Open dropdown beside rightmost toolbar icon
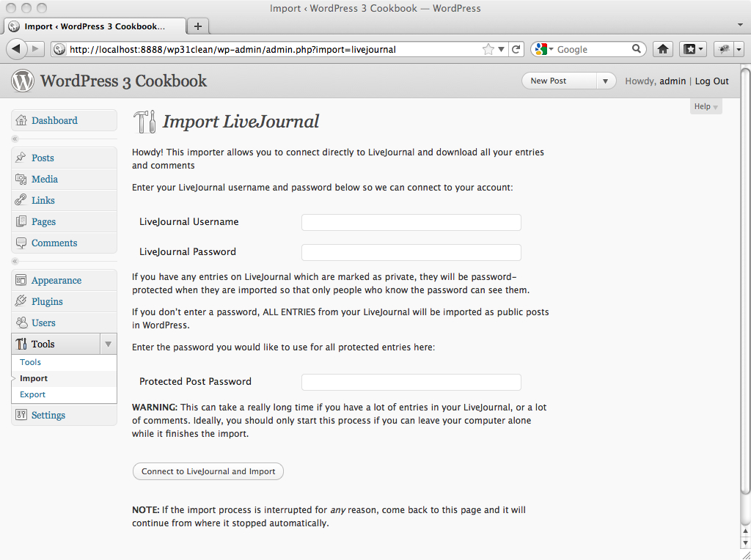The width and height of the screenshot is (751, 560). pyautogui.click(x=739, y=49)
